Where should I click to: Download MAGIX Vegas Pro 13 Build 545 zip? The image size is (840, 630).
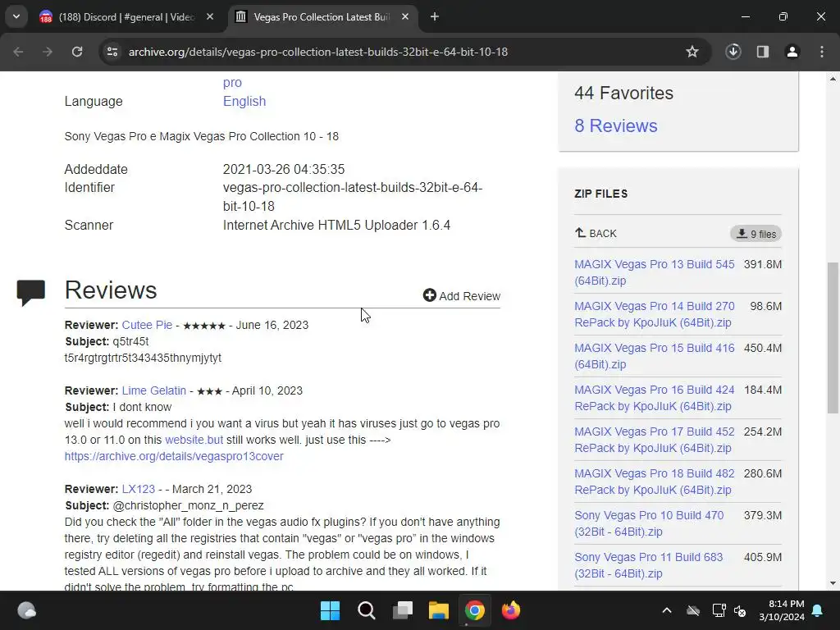654,272
